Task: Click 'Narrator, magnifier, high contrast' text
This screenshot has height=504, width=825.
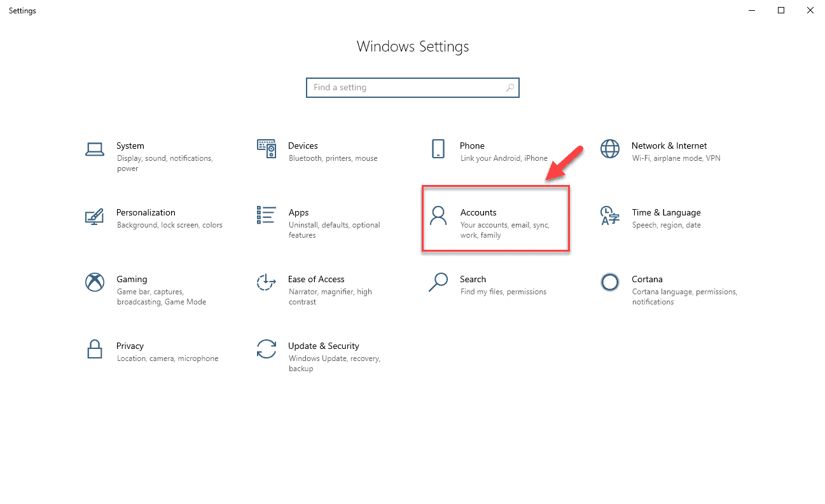Action: coord(330,297)
